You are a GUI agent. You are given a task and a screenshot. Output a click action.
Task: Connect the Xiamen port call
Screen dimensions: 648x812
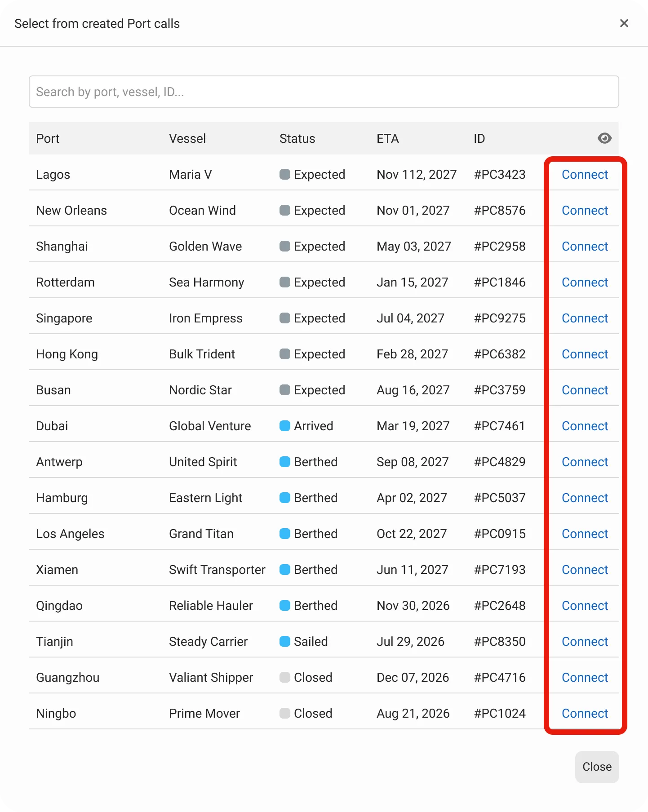point(585,569)
